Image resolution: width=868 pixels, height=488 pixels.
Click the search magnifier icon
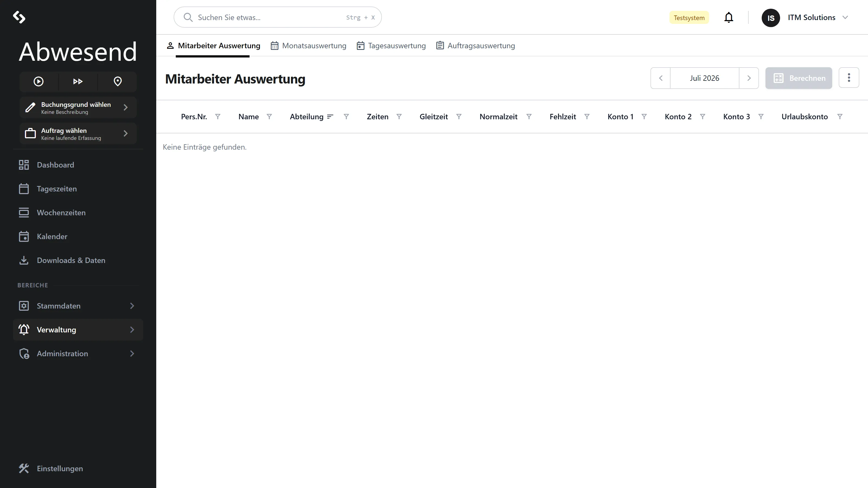click(x=188, y=18)
